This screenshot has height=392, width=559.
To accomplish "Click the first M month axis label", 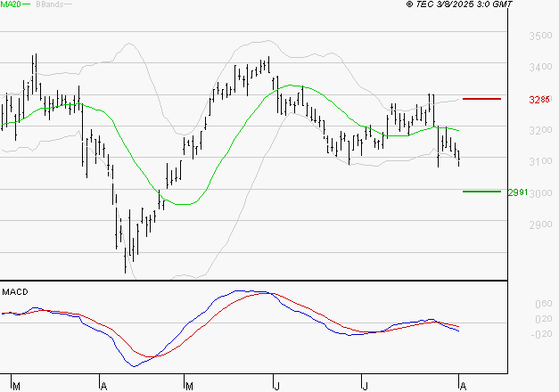I will (x=16, y=386).
